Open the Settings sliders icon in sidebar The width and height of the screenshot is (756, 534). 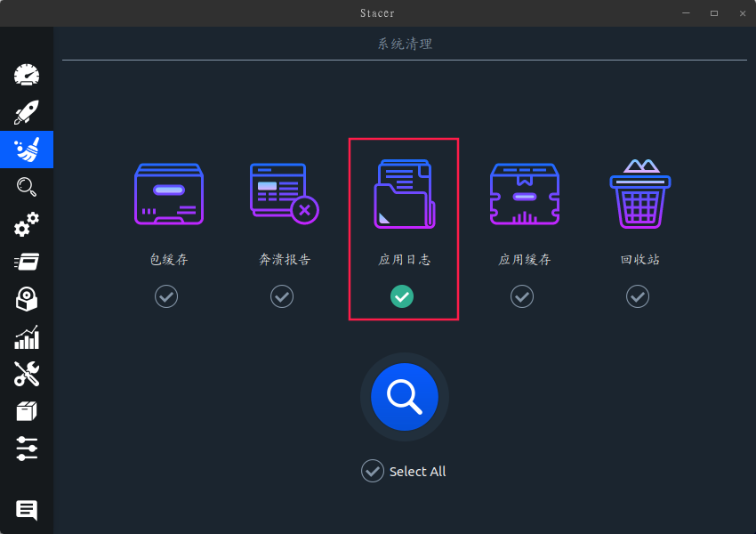click(x=27, y=449)
